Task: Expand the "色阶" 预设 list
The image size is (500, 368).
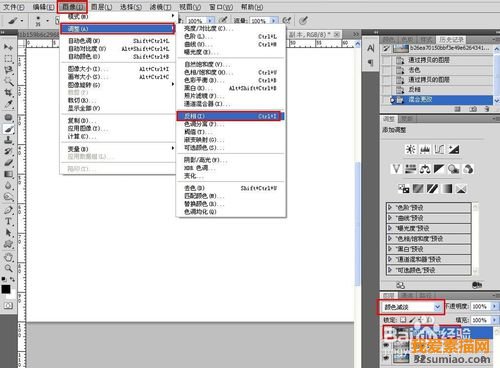Action: tap(390, 208)
